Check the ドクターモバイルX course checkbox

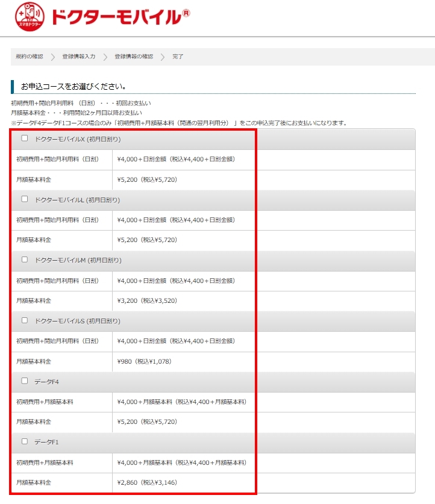pyautogui.click(x=25, y=138)
